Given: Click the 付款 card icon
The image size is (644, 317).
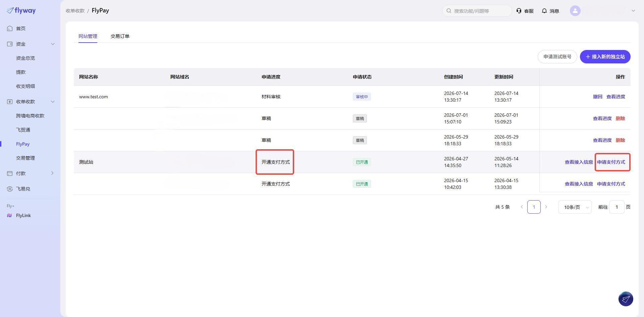Looking at the screenshot, I should click(10, 173).
